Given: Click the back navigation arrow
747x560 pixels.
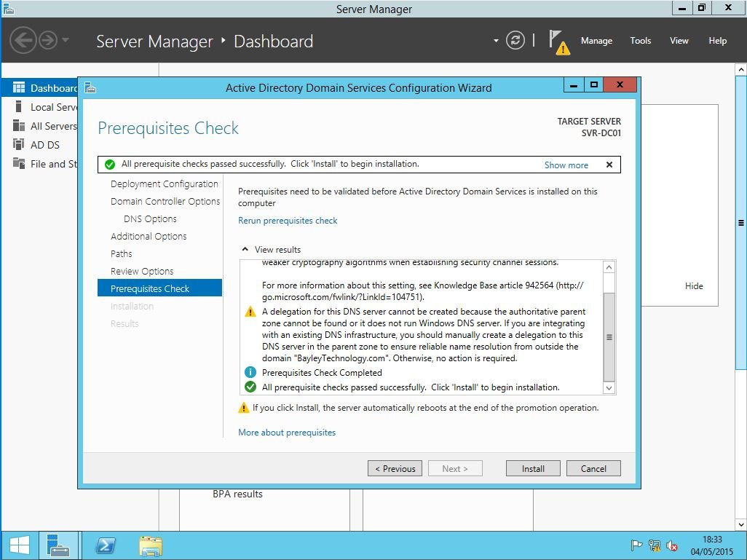Looking at the screenshot, I should pyautogui.click(x=23, y=40).
